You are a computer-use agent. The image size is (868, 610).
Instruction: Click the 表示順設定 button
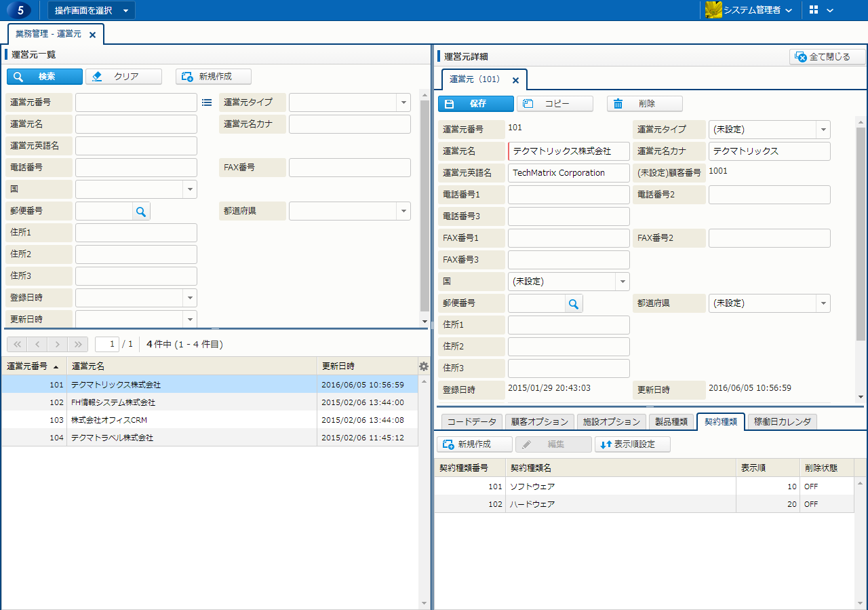tap(632, 444)
